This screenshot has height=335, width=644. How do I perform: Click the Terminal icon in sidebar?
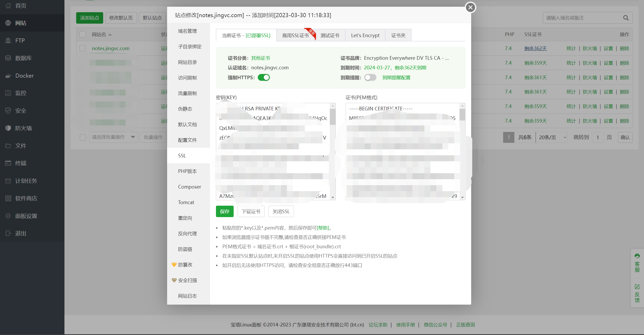[x=8, y=163]
